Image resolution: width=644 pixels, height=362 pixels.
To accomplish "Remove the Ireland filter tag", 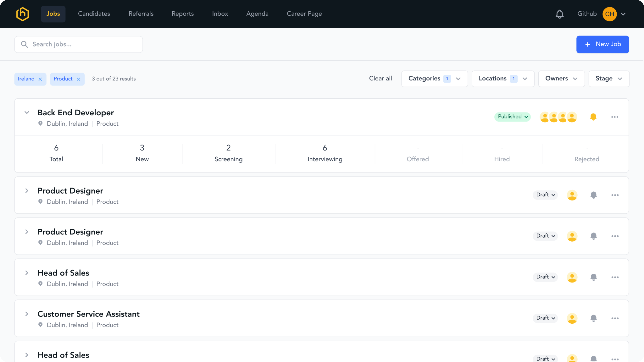I will click(40, 79).
